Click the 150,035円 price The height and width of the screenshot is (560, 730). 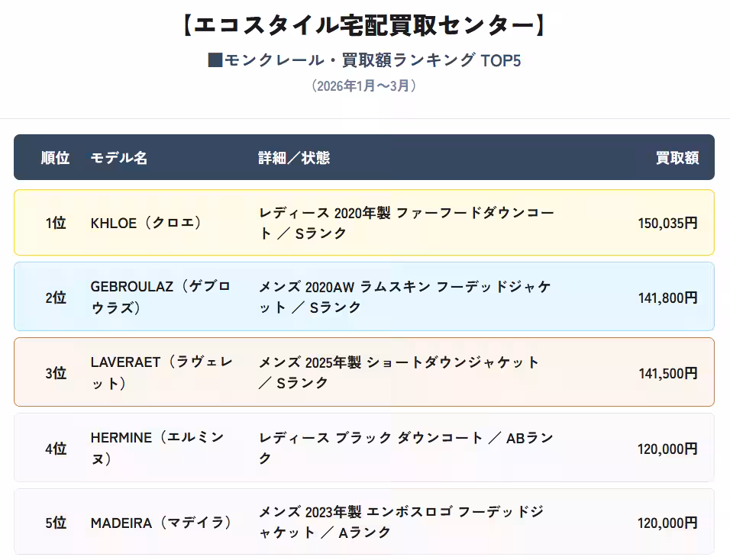[x=667, y=223]
